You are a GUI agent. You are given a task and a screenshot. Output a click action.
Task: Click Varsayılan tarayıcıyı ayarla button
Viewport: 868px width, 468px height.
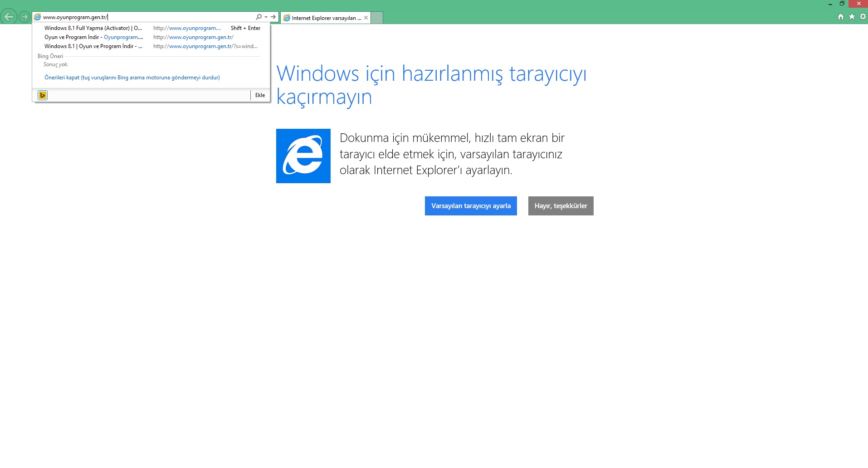click(471, 206)
